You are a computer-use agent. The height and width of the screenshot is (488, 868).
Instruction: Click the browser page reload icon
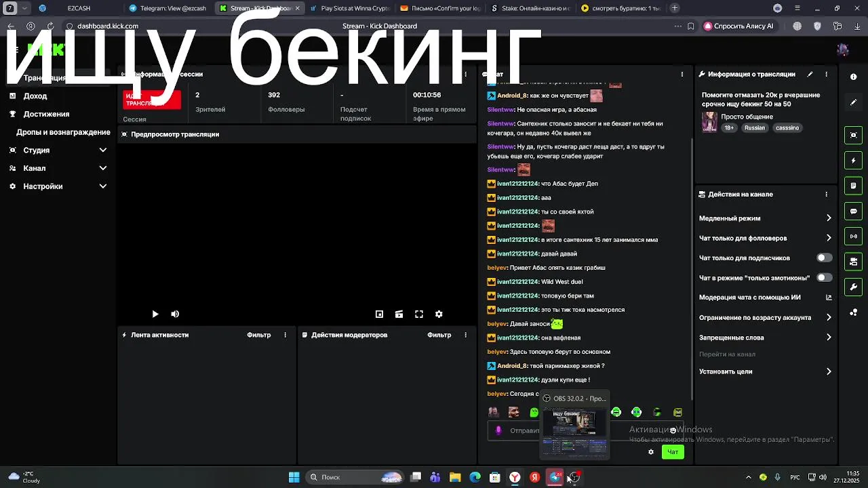coord(51,26)
